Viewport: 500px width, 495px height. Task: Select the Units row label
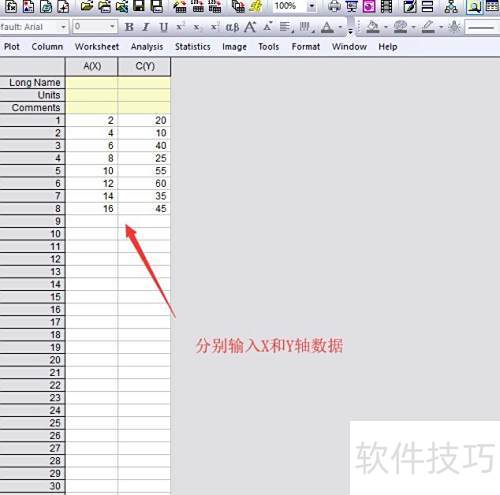click(32, 95)
